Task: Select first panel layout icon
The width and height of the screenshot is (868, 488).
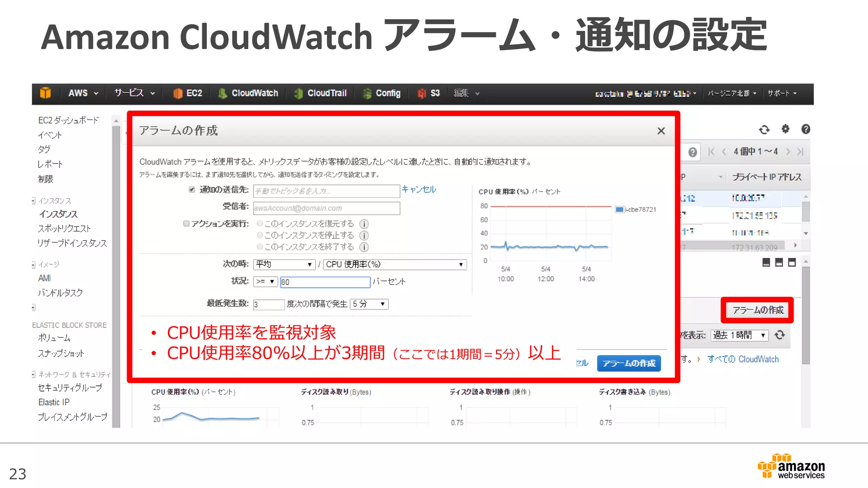Action: [766, 263]
